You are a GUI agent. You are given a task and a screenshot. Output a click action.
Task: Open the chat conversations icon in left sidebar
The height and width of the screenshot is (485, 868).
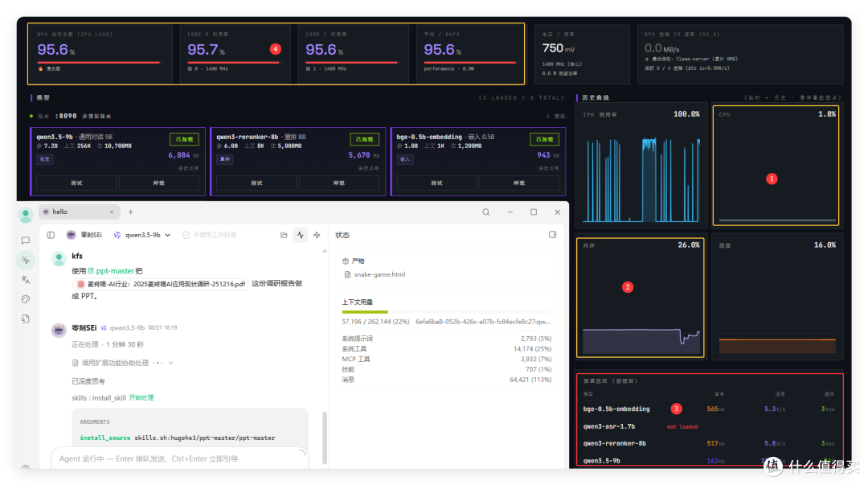tap(26, 240)
